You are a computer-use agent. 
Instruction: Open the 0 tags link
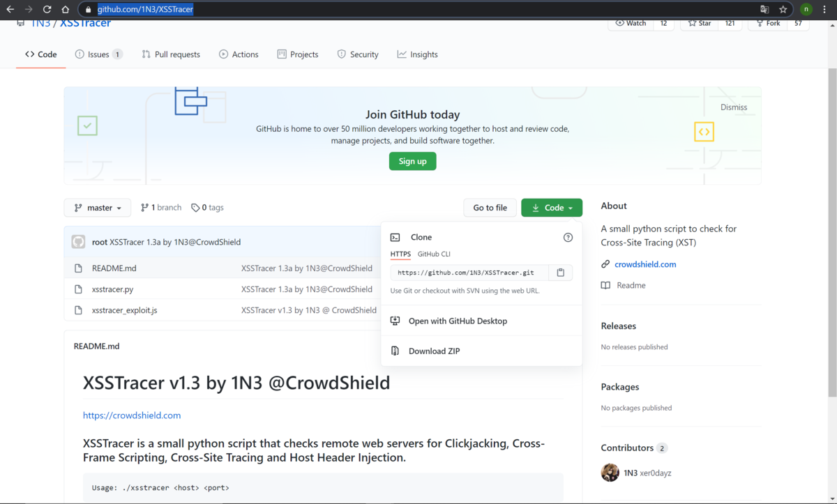pyautogui.click(x=207, y=208)
